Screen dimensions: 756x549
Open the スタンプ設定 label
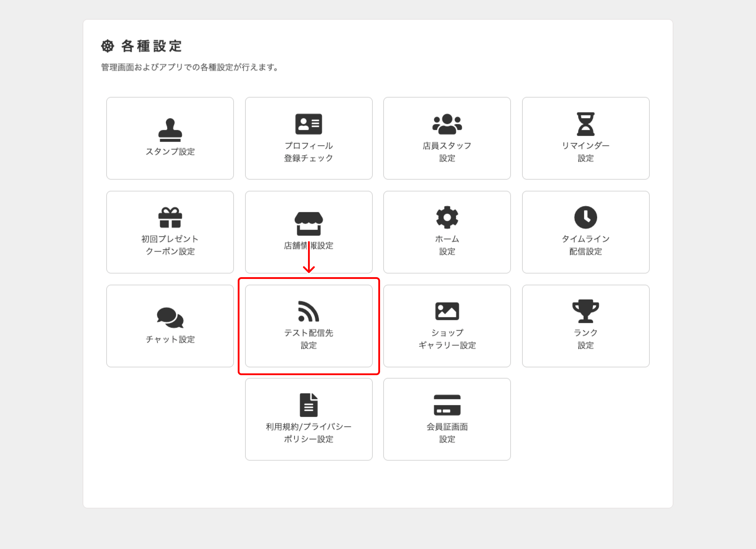point(170,152)
